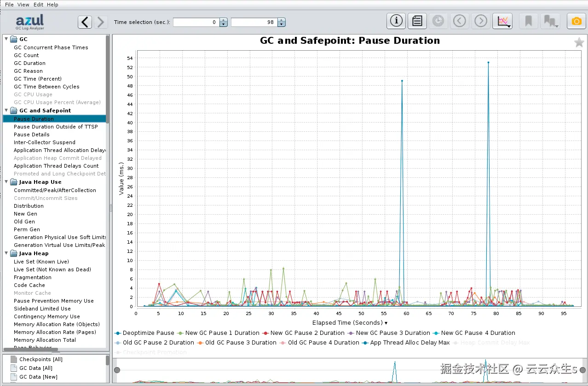The height and width of the screenshot is (386, 588).
Task: Open the Edit menu
Action: point(39,5)
